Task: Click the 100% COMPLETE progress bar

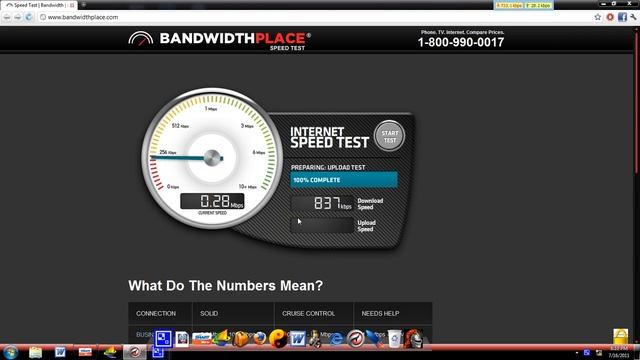Action: pos(344,180)
